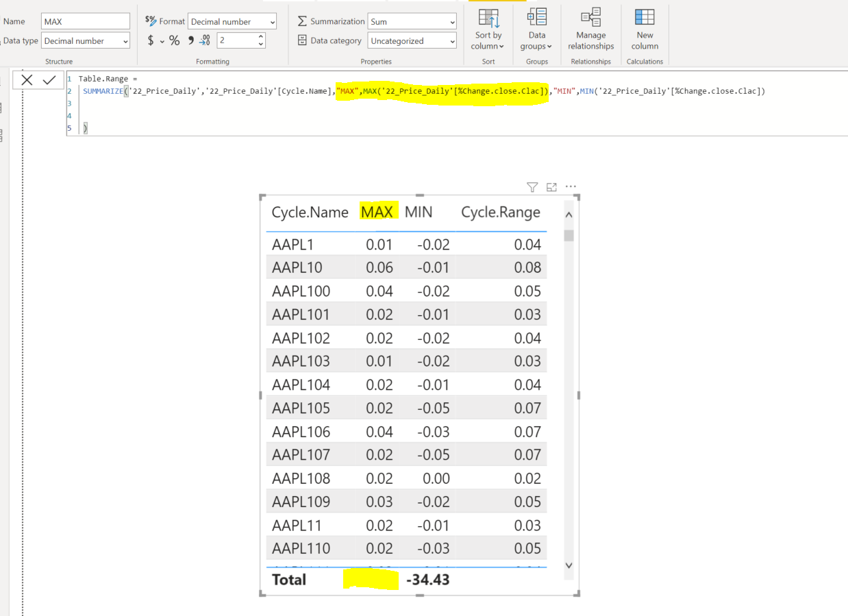Open Data category dropdown showing Uncategorized
848x616 pixels.
(412, 41)
